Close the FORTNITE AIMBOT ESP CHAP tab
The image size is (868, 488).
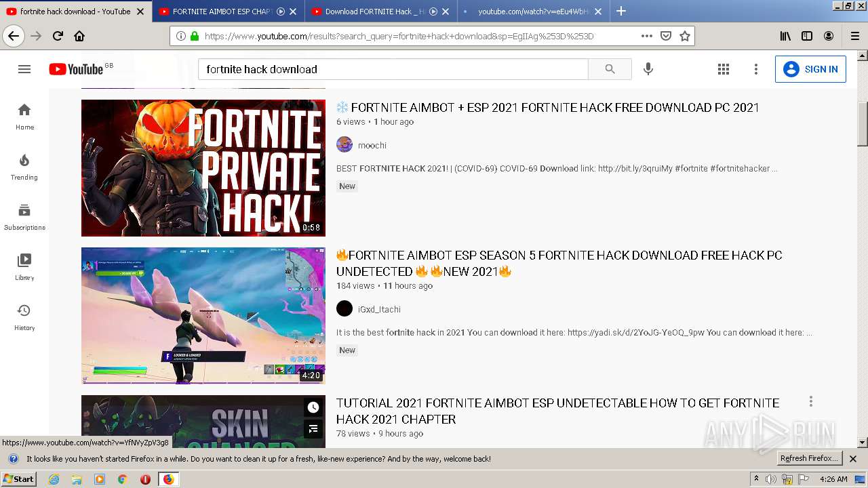pos(293,12)
